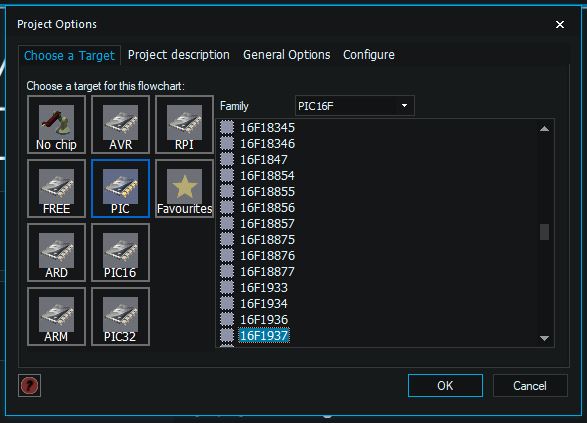587x423 pixels.
Task: Click chip icon beside 16F18876
Action: [x=227, y=256]
